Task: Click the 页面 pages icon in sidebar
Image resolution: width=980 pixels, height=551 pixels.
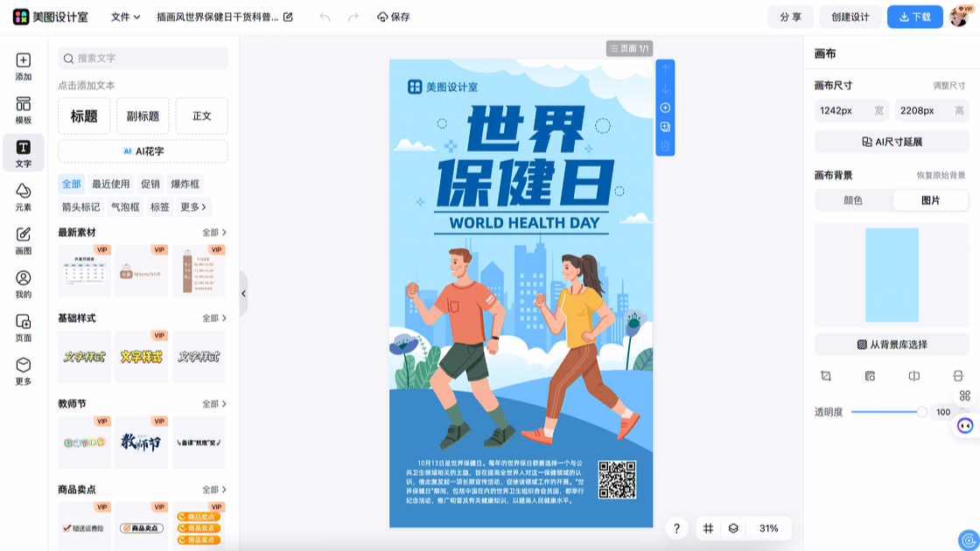Action: pos(23,327)
